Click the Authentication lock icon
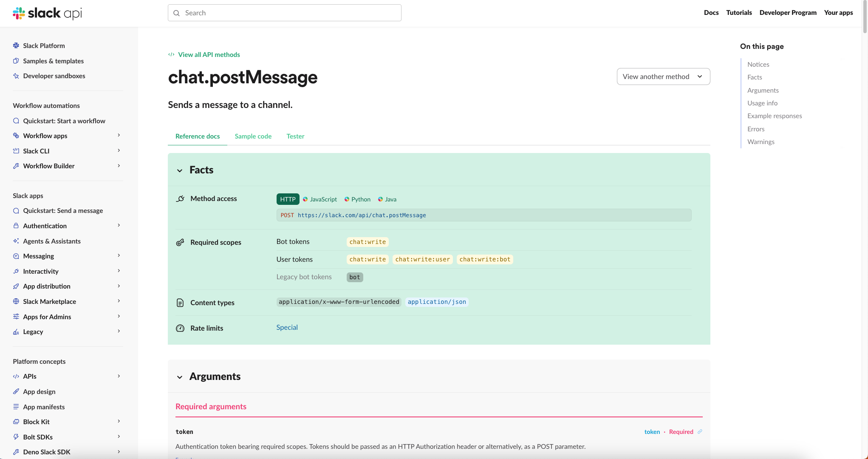The height and width of the screenshot is (459, 868). pyautogui.click(x=16, y=226)
